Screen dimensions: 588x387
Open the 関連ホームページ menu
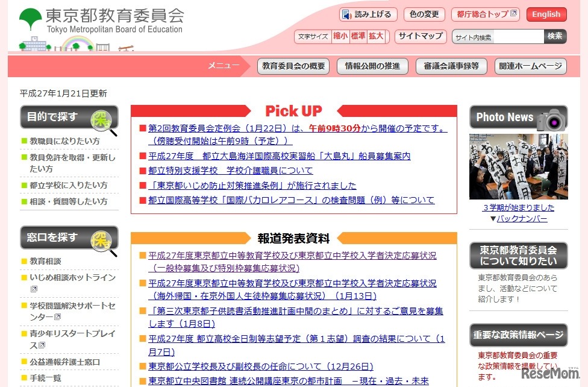pyautogui.click(x=530, y=66)
